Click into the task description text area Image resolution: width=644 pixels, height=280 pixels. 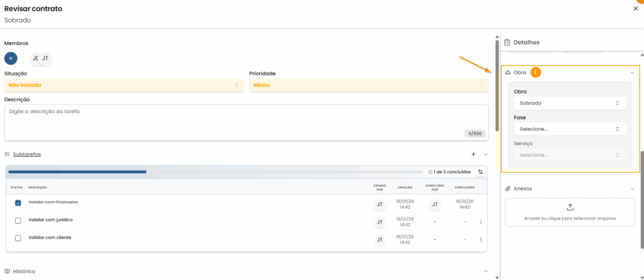point(246,122)
